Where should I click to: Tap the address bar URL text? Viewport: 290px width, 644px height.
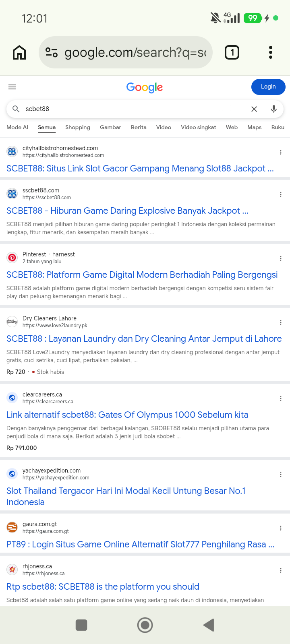pos(136,52)
